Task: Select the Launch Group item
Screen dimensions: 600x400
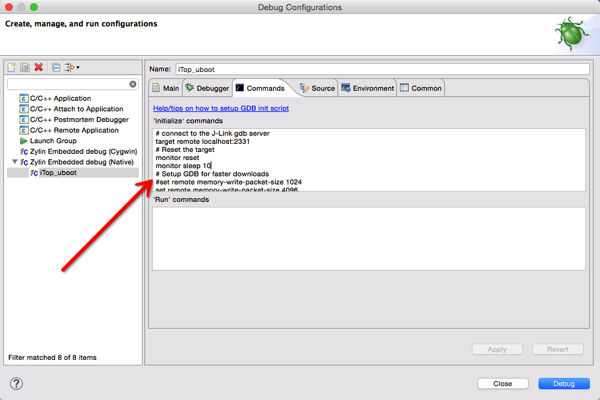Action: 53,141
